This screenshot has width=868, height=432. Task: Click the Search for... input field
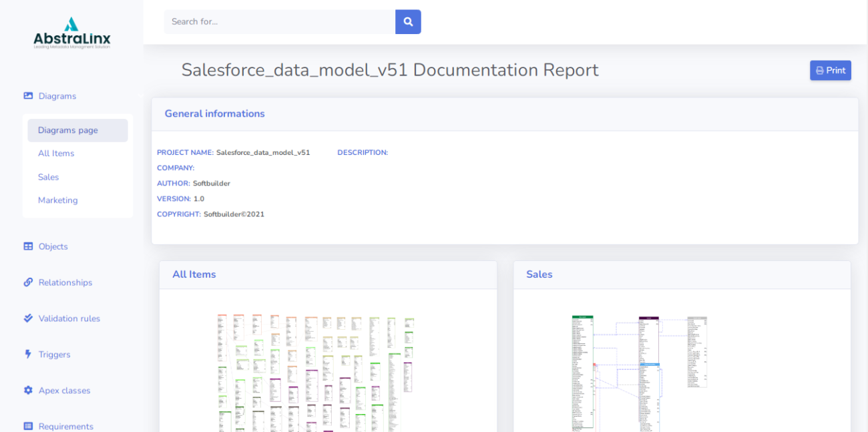[279, 21]
